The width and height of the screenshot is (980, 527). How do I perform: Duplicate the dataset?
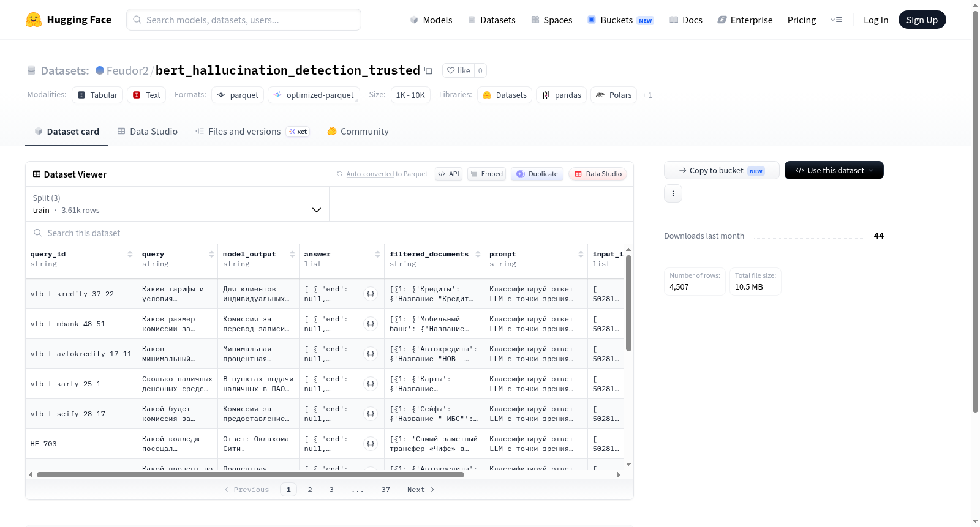coord(537,174)
